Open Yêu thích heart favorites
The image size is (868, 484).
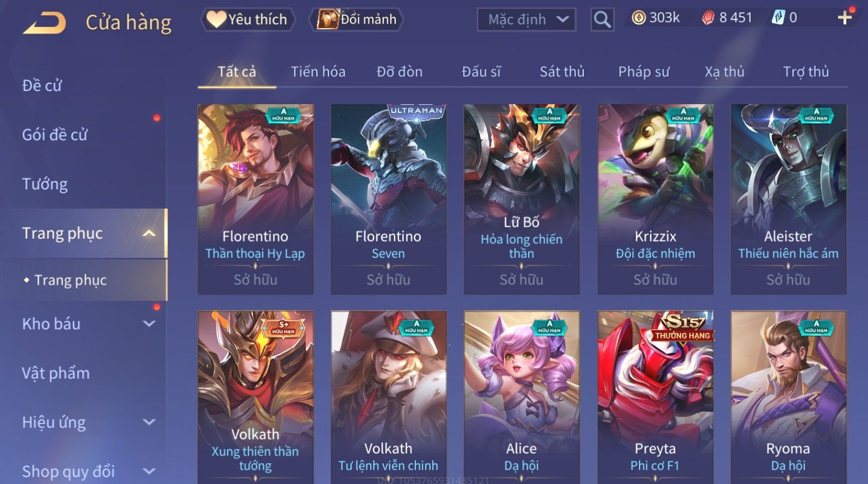[247, 20]
